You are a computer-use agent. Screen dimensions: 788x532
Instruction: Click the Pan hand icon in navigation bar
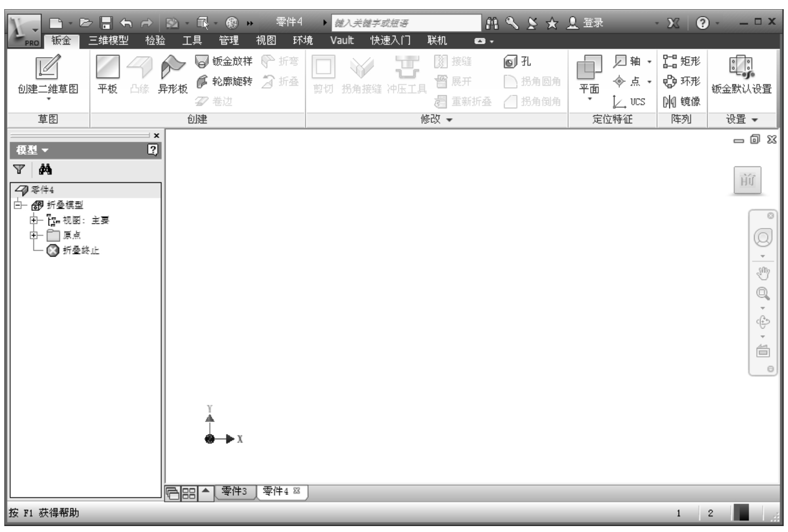tap(763, 273)
